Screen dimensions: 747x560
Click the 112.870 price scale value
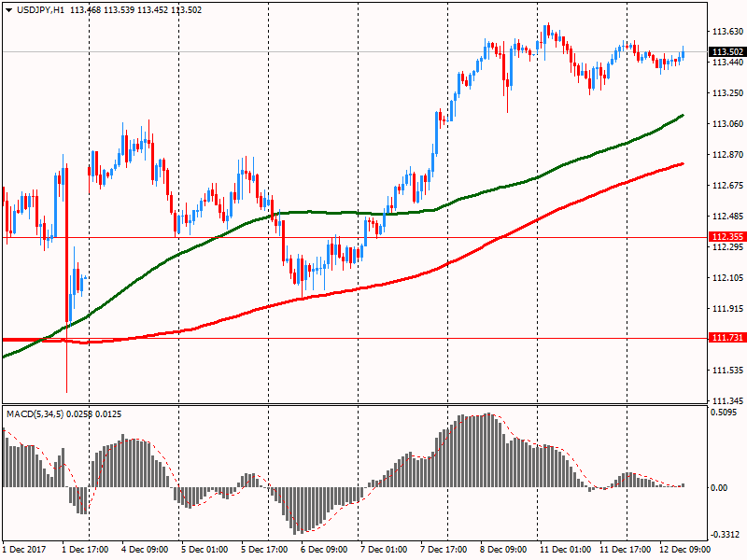click(727, 155)
